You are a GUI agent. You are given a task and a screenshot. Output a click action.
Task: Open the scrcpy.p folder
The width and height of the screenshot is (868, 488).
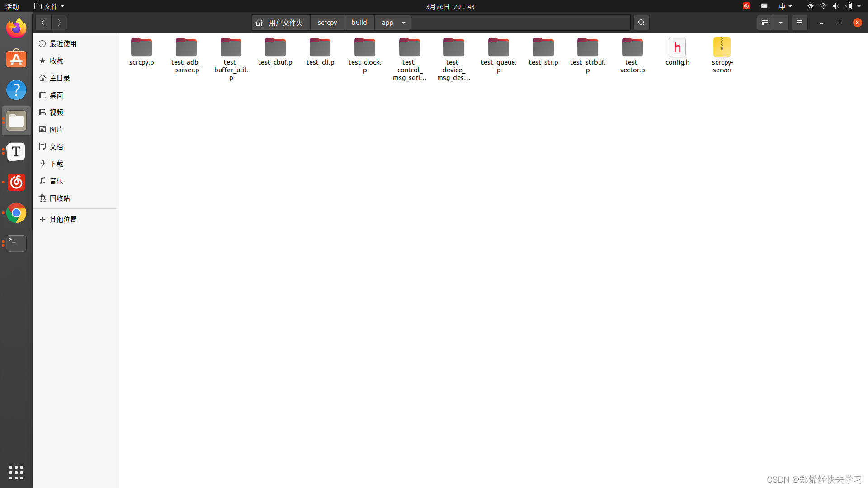coord(142,52)
